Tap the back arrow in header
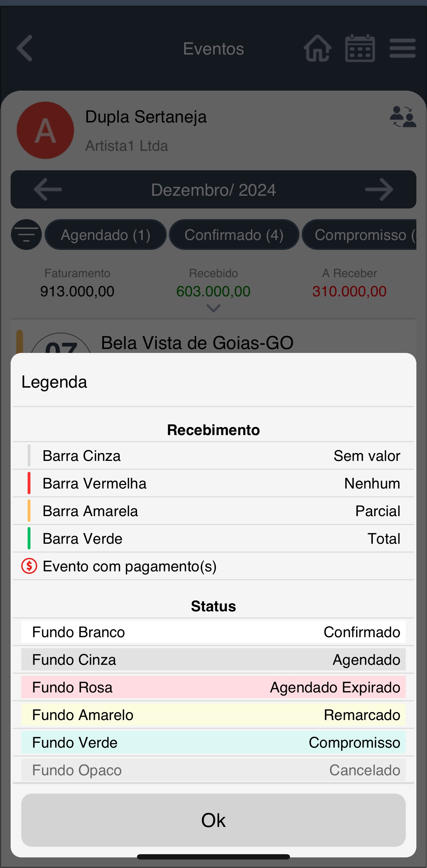Image resolution: width=427 pixels, height=868 pixels. click(x=25, y=48)
